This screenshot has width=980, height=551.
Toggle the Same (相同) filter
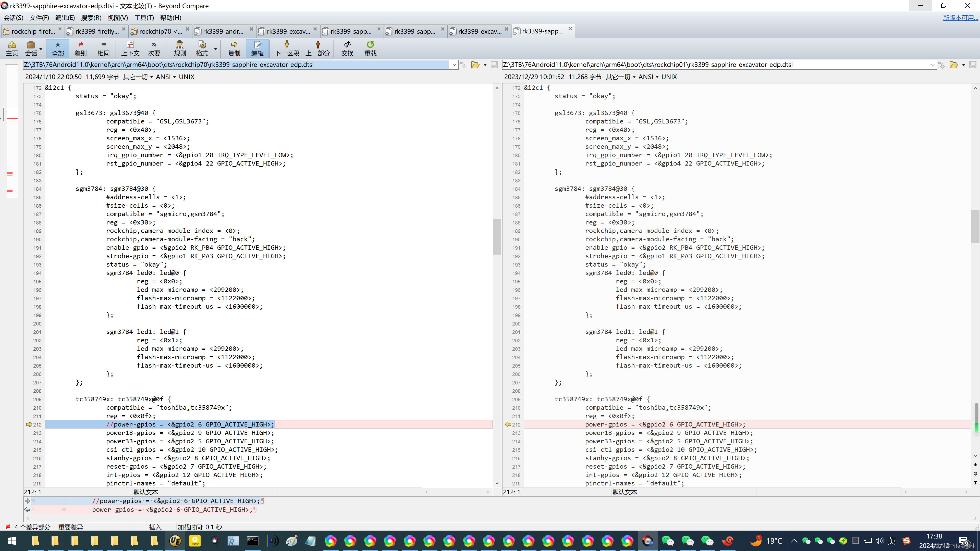click(103, 48)
